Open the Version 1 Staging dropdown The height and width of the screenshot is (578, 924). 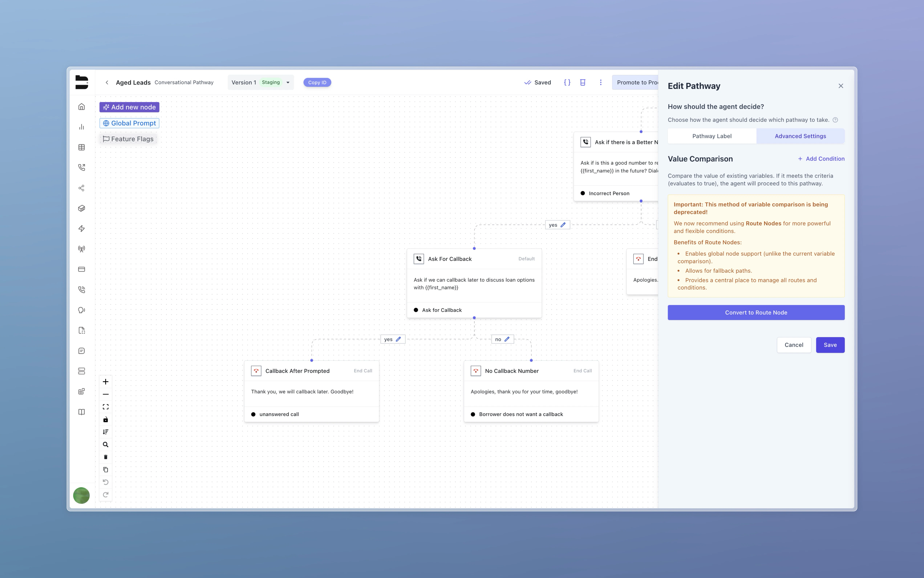pyautogui.click(x=261, y=83)
